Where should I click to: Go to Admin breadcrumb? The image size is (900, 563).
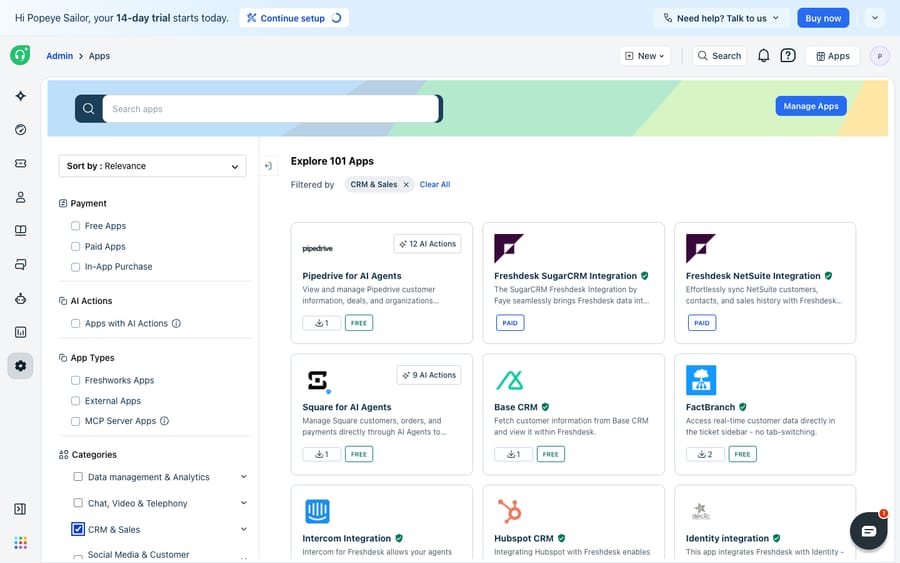pos(60,56)
